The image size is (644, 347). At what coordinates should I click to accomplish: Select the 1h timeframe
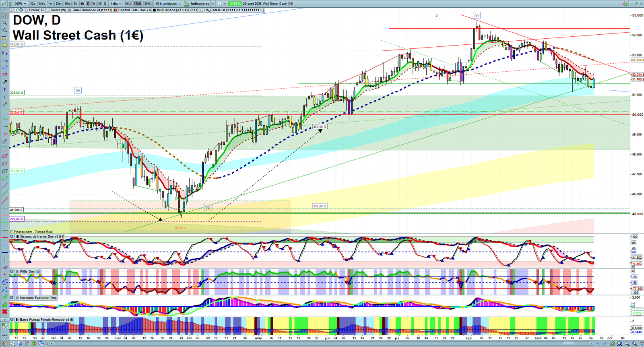pyautogui.click(x=75, y=4)
